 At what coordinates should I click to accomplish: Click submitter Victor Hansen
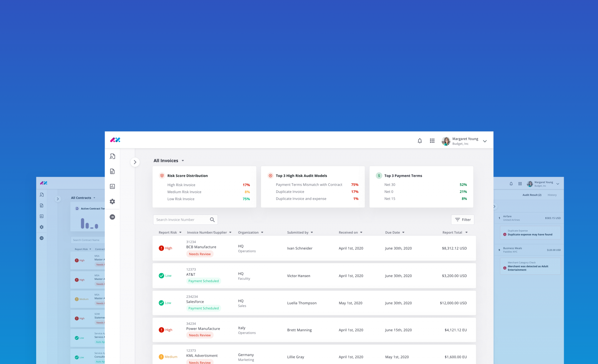click(299, 276)
